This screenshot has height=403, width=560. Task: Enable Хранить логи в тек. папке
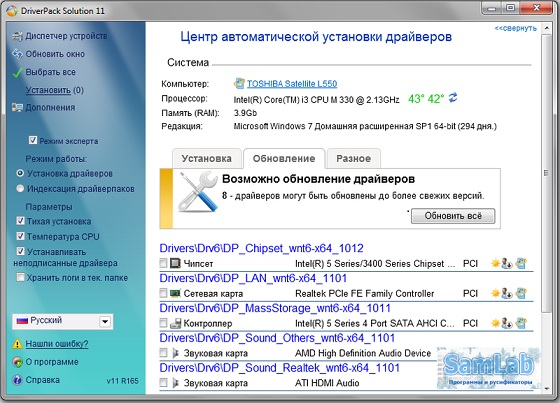point(20,277)
